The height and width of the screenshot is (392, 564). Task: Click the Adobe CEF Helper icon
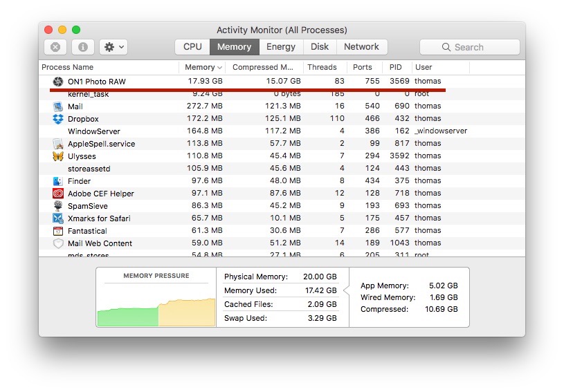[x=58, y=194]
